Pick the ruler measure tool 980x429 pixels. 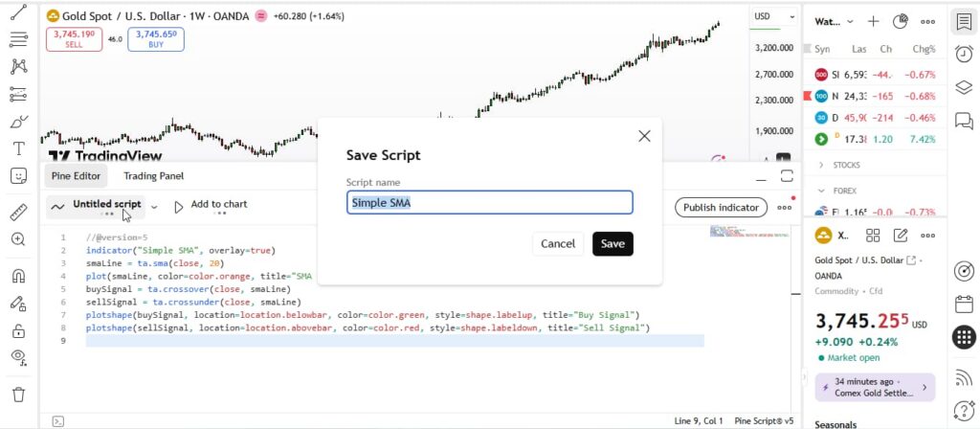click(x=18, y=212)
